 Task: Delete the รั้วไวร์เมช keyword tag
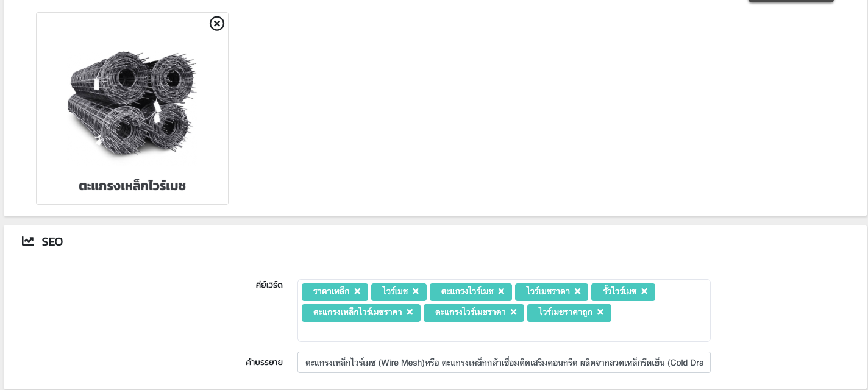tap(644, 291)
